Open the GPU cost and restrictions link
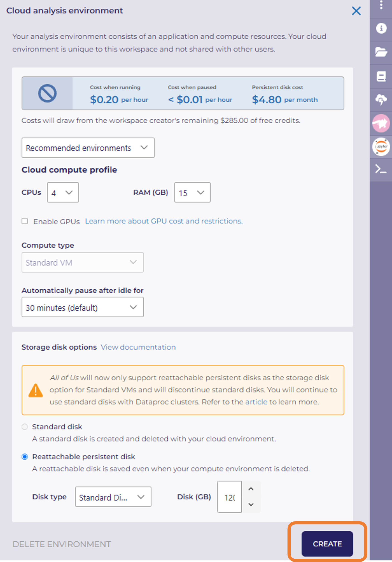Viewport: 392px width, 562px height. (x=164, y=221)
